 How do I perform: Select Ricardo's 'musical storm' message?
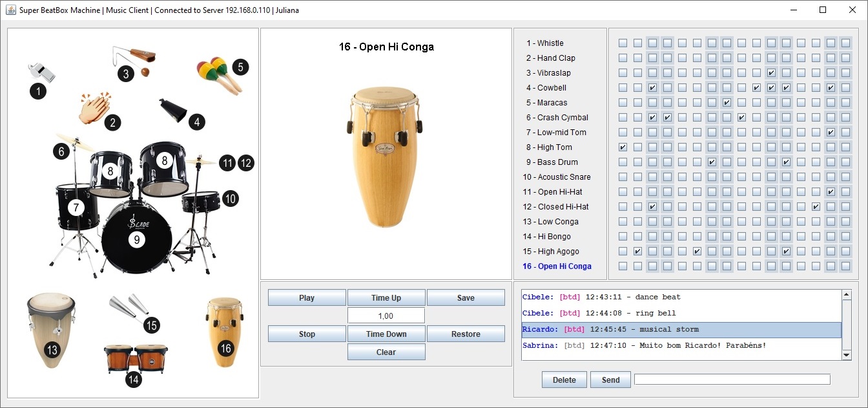click(681, 330)
